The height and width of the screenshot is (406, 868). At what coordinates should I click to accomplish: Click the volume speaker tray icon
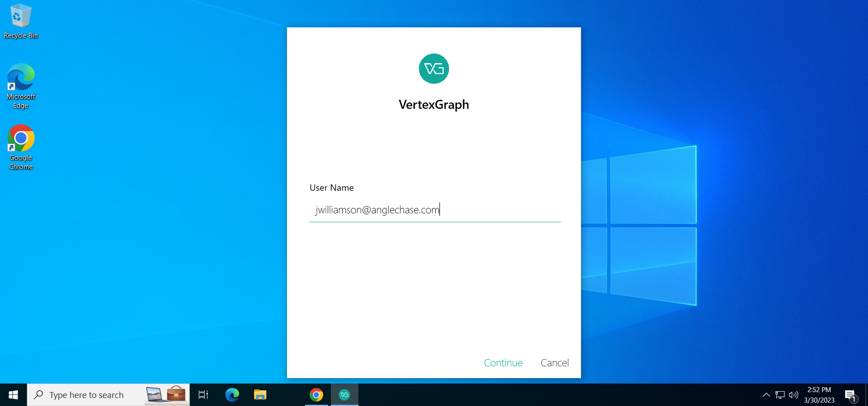pos(793,395)
